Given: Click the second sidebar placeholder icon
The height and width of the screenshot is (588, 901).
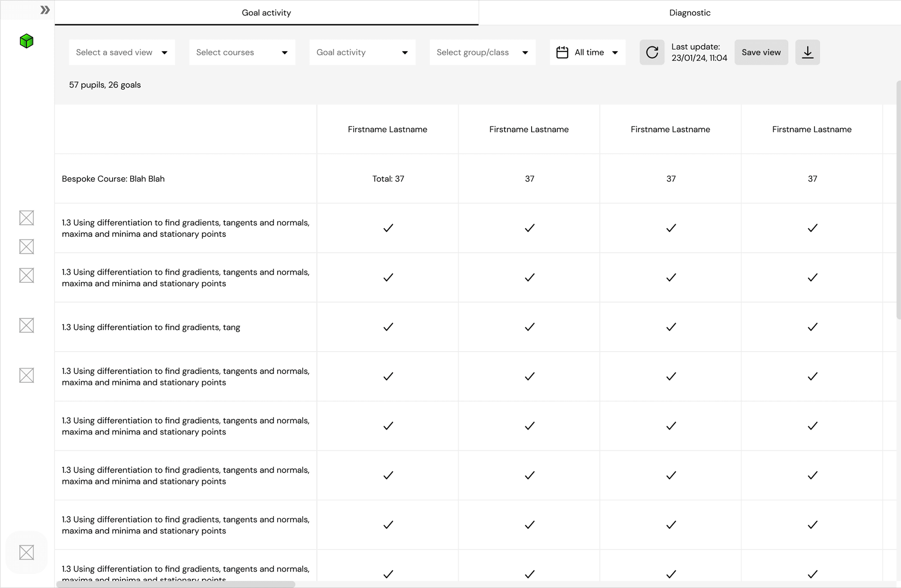Looking at the screenshot, I should click(27, 246).
